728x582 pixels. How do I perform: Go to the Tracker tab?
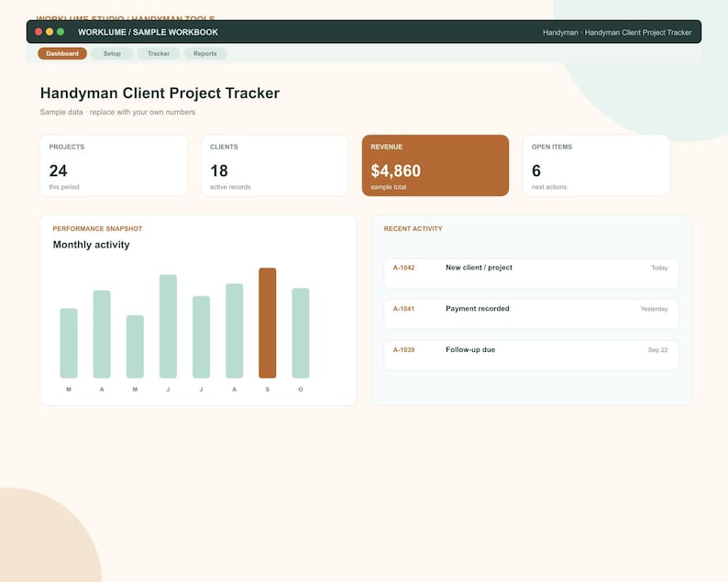click(159, 53)
